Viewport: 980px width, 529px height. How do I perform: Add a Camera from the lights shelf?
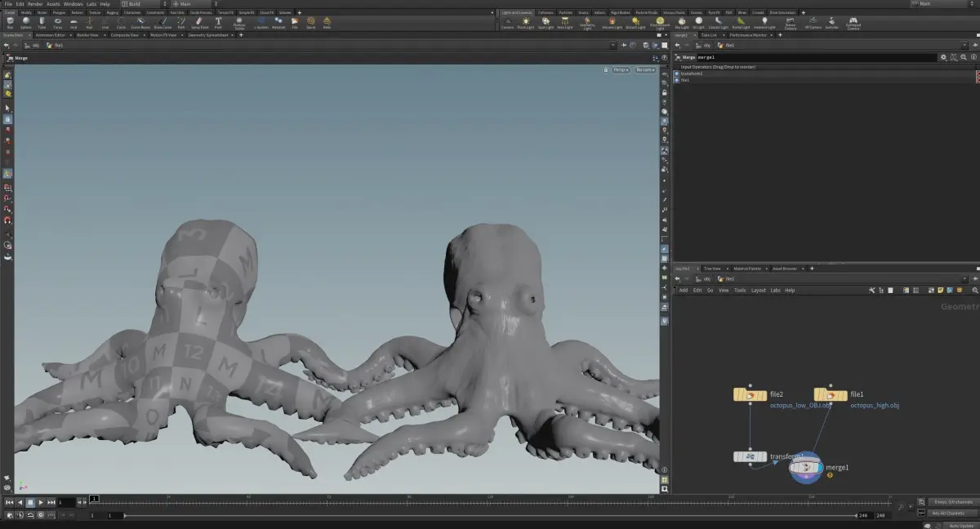(x=507, y=22)
